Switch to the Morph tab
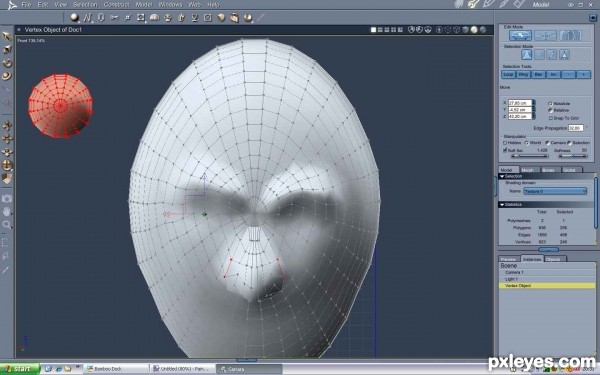The height and width of the screenshot is (375, 600). [x=527, y=170]
